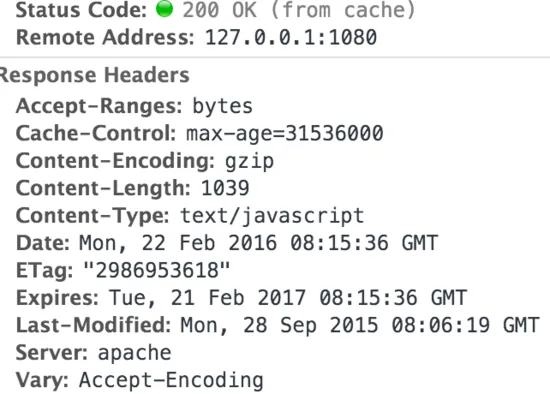Select the Content-Length value 1039
The image size is (550, 394).
(225, 188)
